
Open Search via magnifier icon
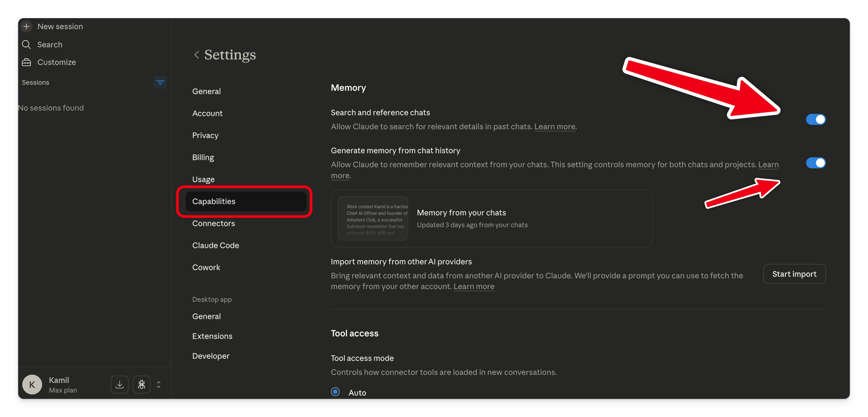tap(26, 45)
